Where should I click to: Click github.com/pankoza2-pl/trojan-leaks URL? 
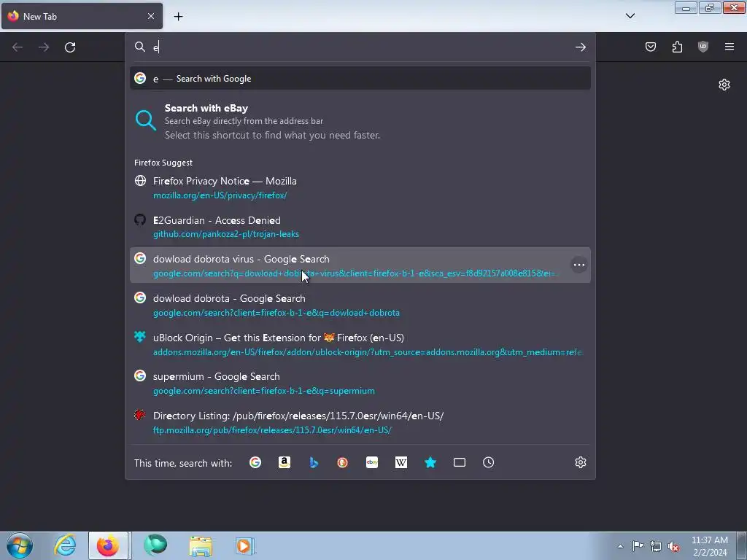(x=226, y=234)
